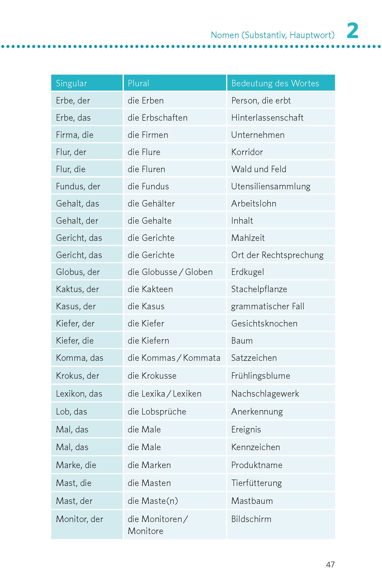Viewport: 382px width, 588px height.
Task: Select the page title "Nomen (Substantiv, Hauptwort)"
Action: coord(273,35)
